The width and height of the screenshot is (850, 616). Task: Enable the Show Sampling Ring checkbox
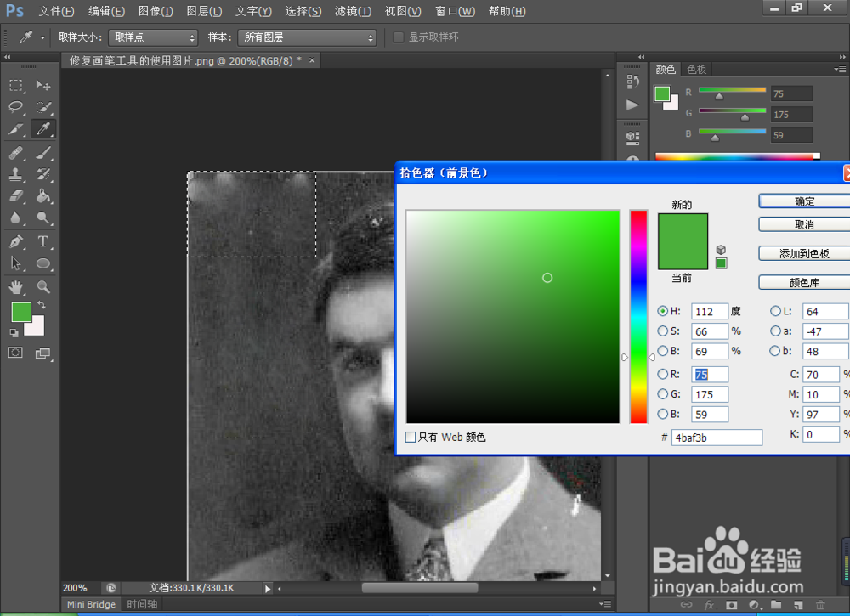point(399,37)
